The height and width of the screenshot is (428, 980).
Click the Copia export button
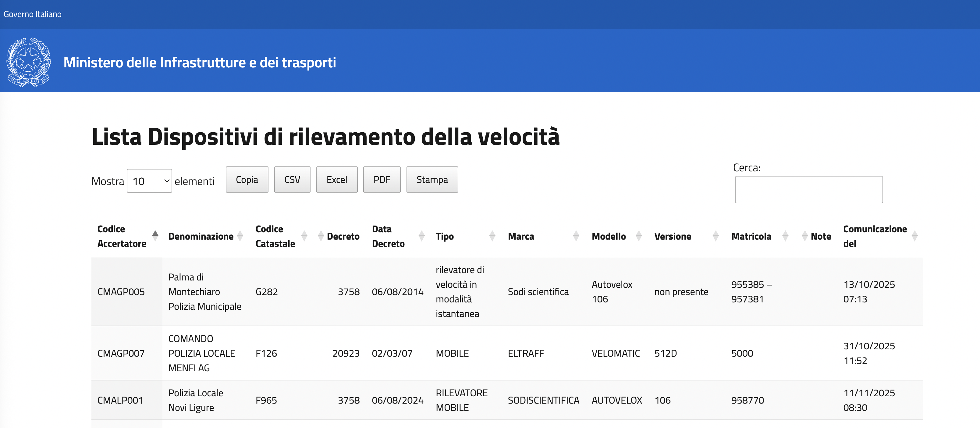coord(247,180)
